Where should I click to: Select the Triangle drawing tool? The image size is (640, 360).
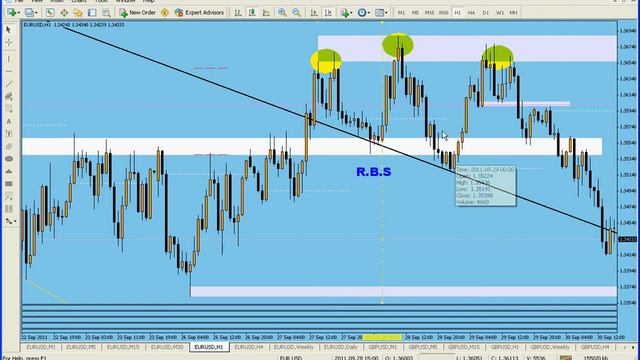pyautogui.click(x=9, y=171)
